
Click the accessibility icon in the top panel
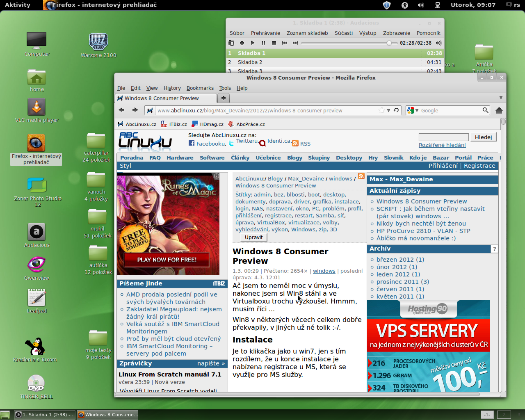(405, 5)
